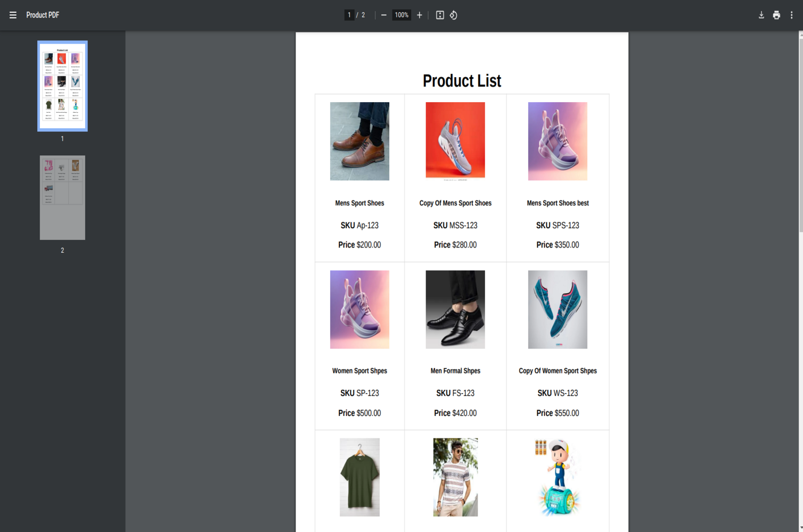Select page 1 thumbnail in sidebar

(x=62, y=86)
